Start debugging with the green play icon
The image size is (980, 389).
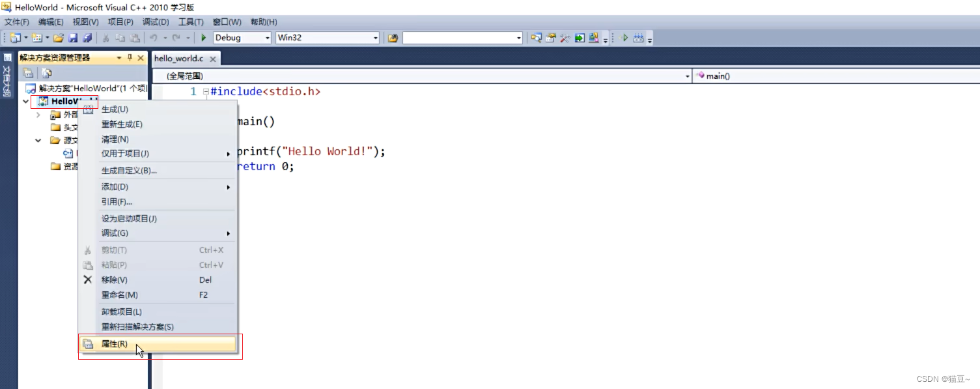tap(203, 38)
